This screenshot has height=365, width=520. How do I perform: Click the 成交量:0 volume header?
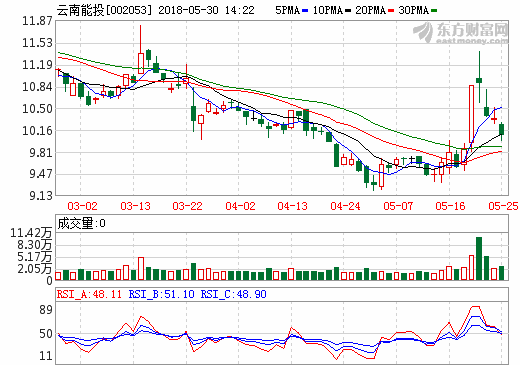click(81, 223)
